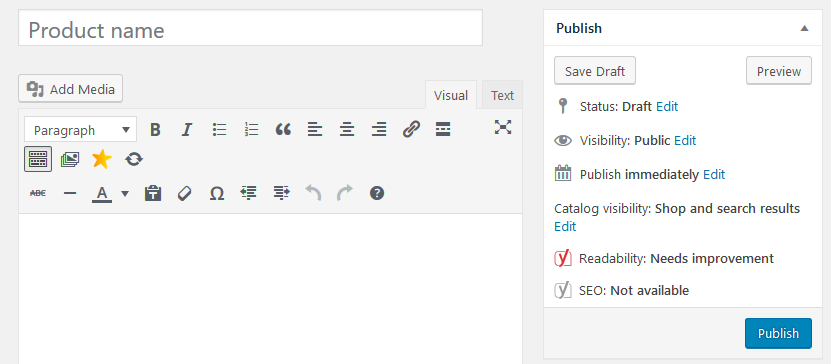Click the Publish panel heading
The width and height of the screenshot is (831, 364).
[579, 29]
